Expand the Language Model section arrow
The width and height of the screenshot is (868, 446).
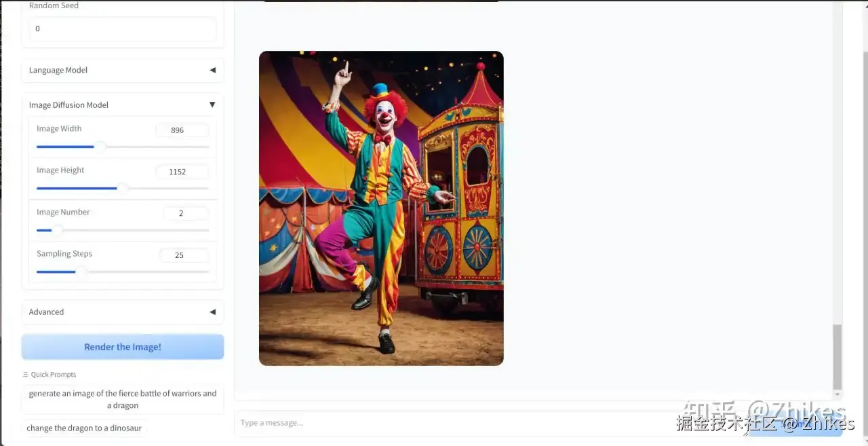coord(212,70)
